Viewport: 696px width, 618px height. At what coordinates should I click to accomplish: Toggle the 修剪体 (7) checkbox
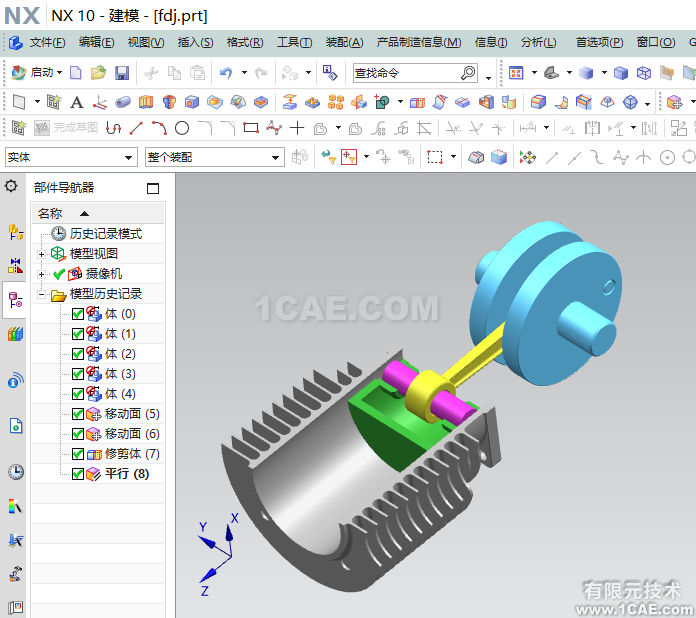pos(78,454)
